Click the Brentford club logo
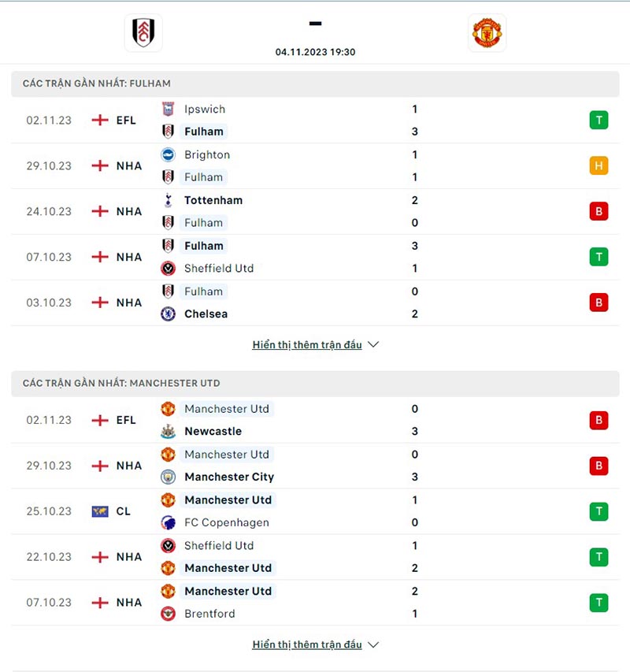630x672 pixels. 168,614
